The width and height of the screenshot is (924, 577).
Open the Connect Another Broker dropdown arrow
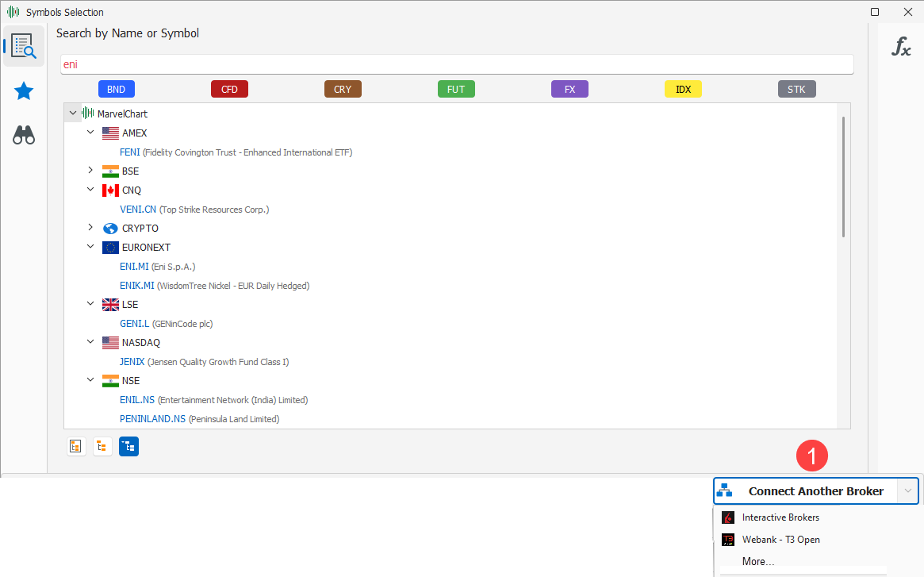click(907, 490)
